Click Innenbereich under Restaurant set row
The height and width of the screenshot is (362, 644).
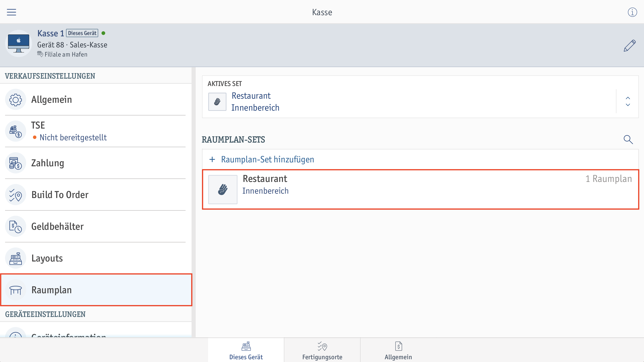[x=266, y=191]
